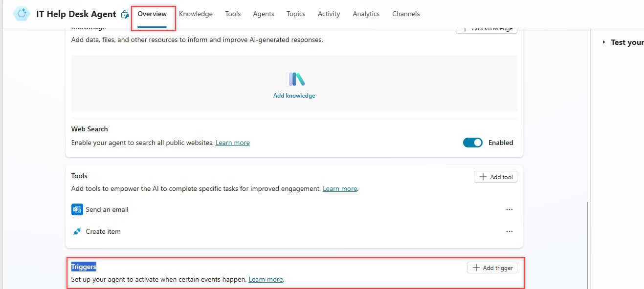Select the Create item tool row

(294, 231)
